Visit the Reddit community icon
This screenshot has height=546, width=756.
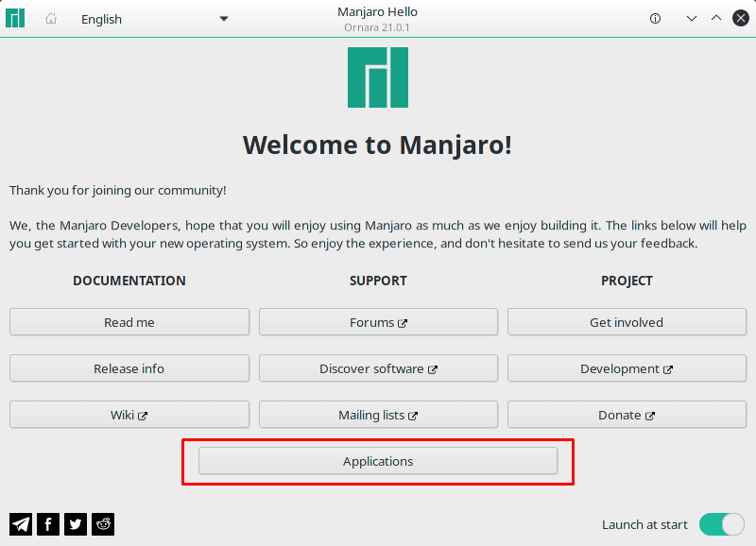click(103, 523)
